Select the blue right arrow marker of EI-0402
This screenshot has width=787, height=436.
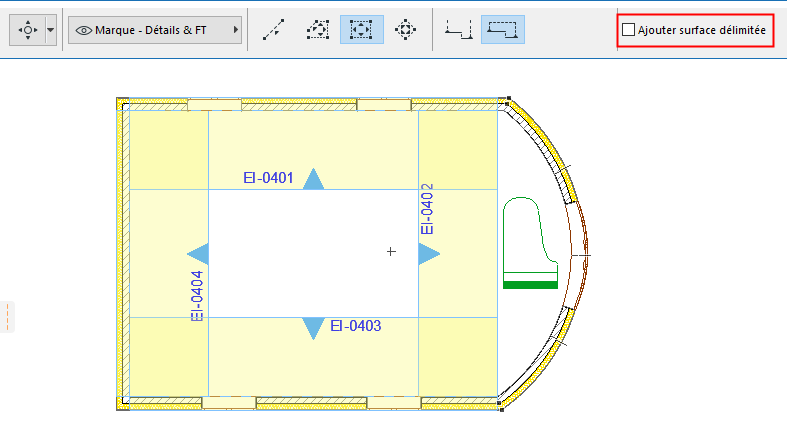coord(429,254)
